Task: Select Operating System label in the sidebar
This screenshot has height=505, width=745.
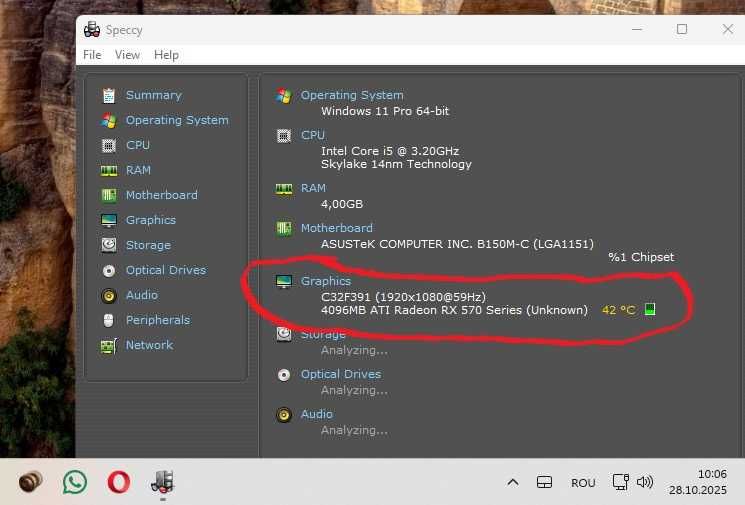Action: tap(177, 120)
